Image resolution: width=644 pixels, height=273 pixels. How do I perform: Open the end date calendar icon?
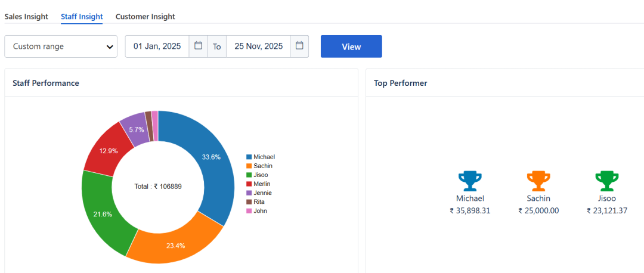[299, 46]
